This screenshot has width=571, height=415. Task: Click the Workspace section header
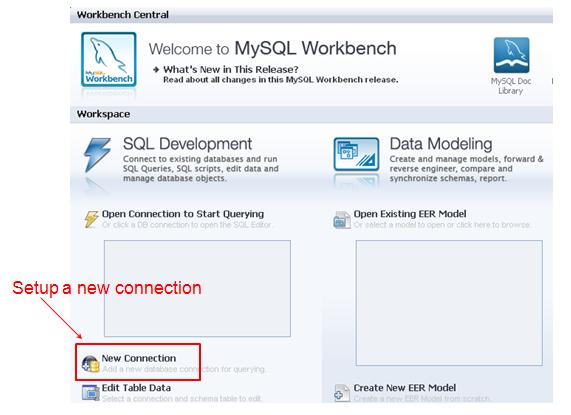click(x=311, y=114)
